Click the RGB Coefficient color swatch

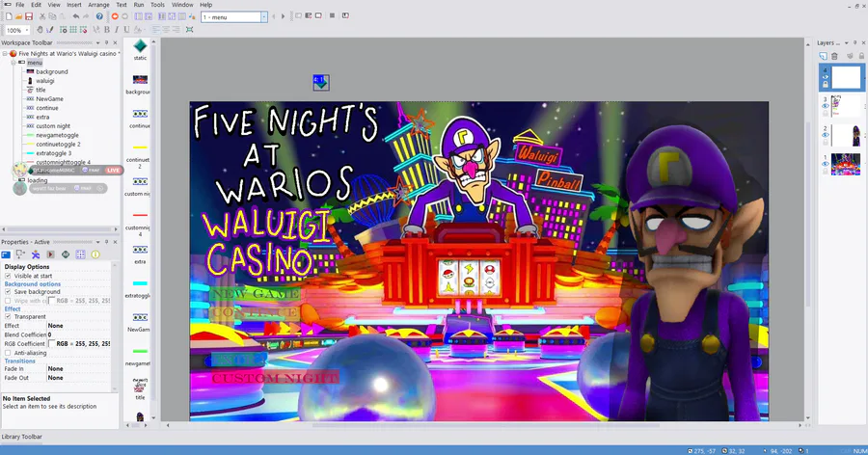tap(51, 344)
